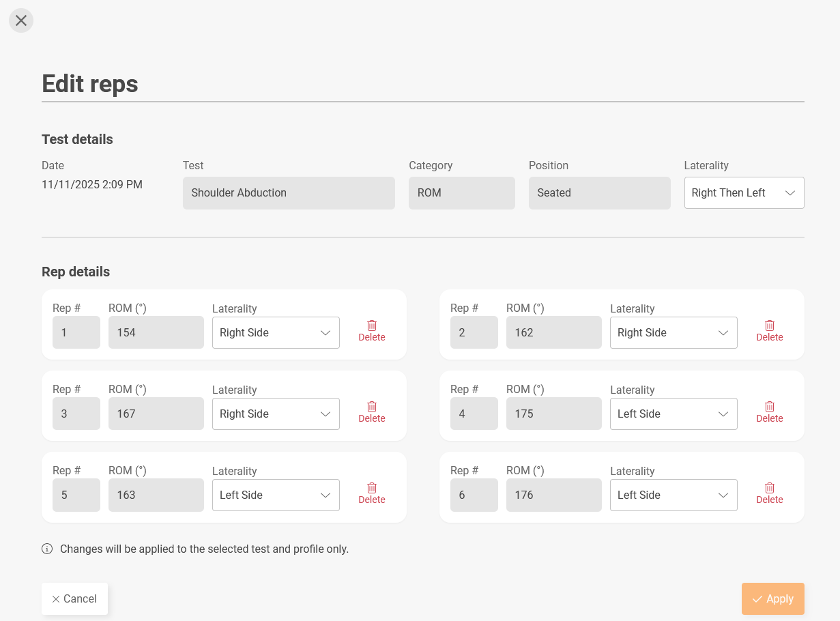Click the Apply button
This screenshot has height=621, width=840.
tap(772, 598)
